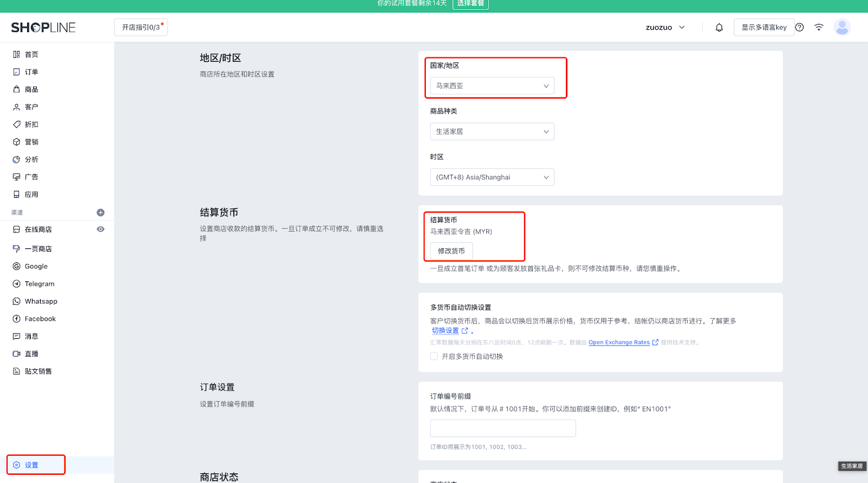868x483 pixels.
Task: Open the user avatar profile
Action: (x=843, y=27)
